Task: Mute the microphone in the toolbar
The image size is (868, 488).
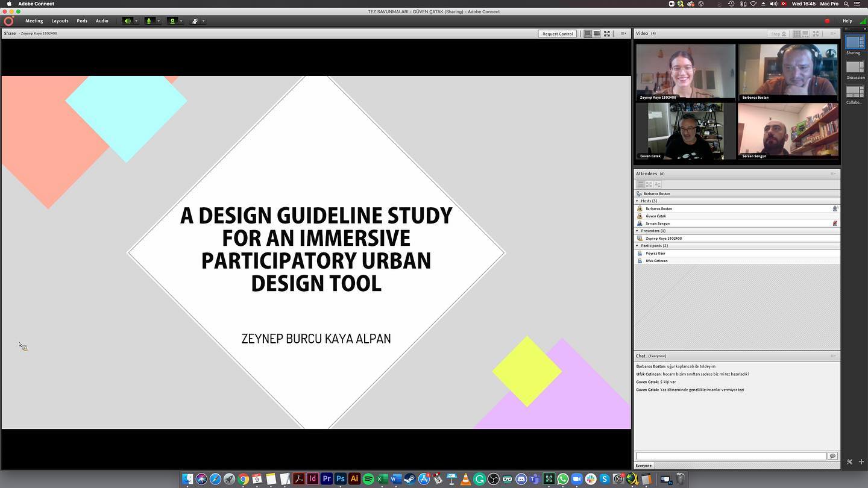Action: (149, 21)
